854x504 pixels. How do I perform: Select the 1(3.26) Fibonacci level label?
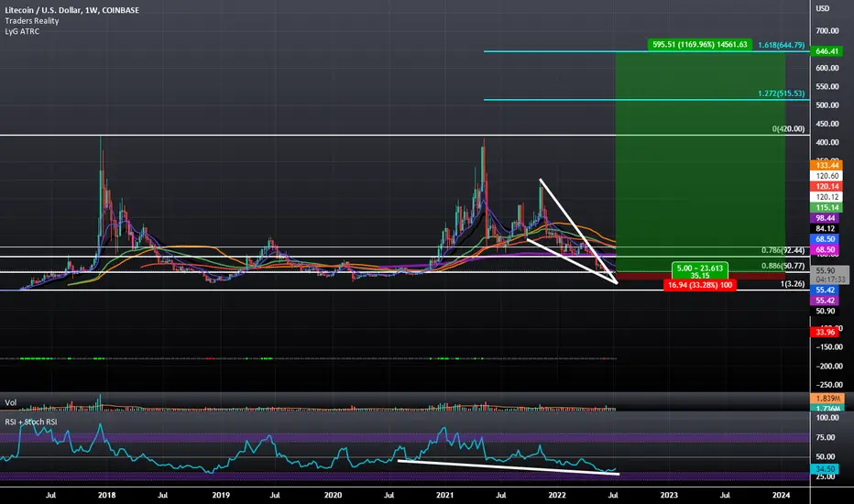(793, 284)
